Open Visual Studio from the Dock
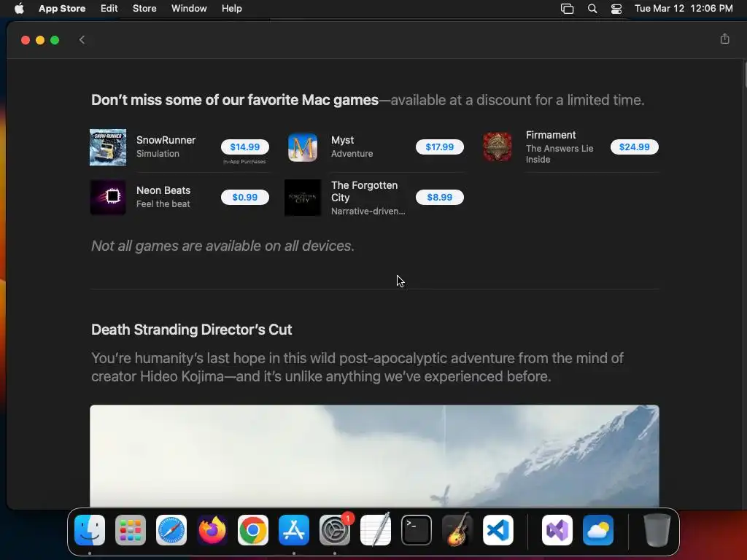The image size is (747, 560). pyautogui.click(x=557, y=530)
